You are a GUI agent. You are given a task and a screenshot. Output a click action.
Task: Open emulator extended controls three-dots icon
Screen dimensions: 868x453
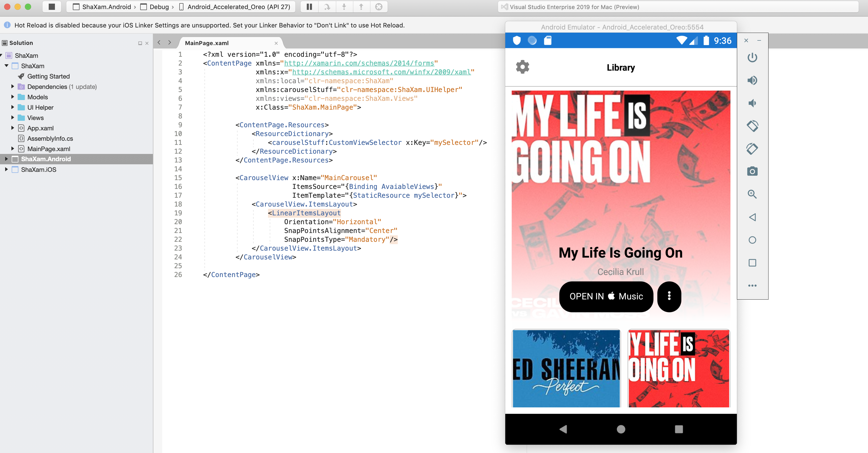click(x=752, y=286)
